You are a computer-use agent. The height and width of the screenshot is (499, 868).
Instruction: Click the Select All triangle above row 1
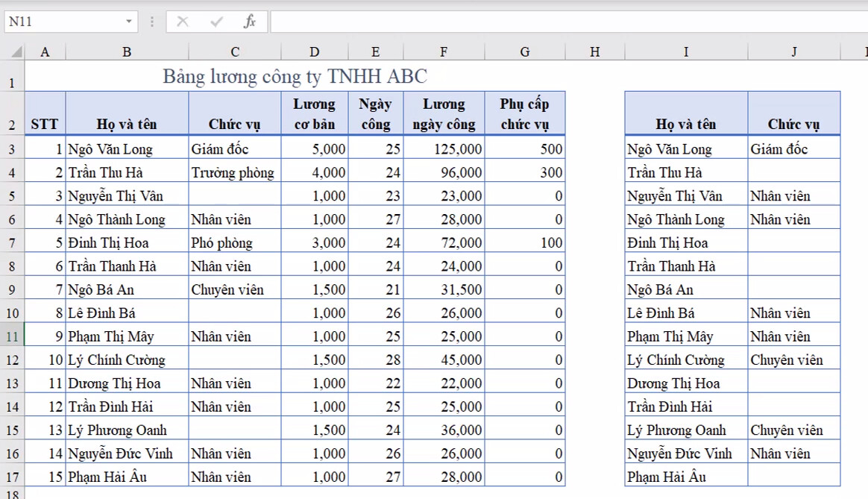pyautogui.click(x=18, y=51)
